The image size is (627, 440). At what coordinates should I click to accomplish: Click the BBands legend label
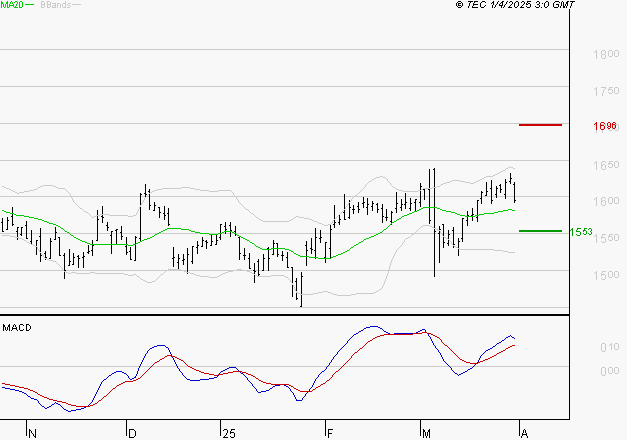point(56,5)
